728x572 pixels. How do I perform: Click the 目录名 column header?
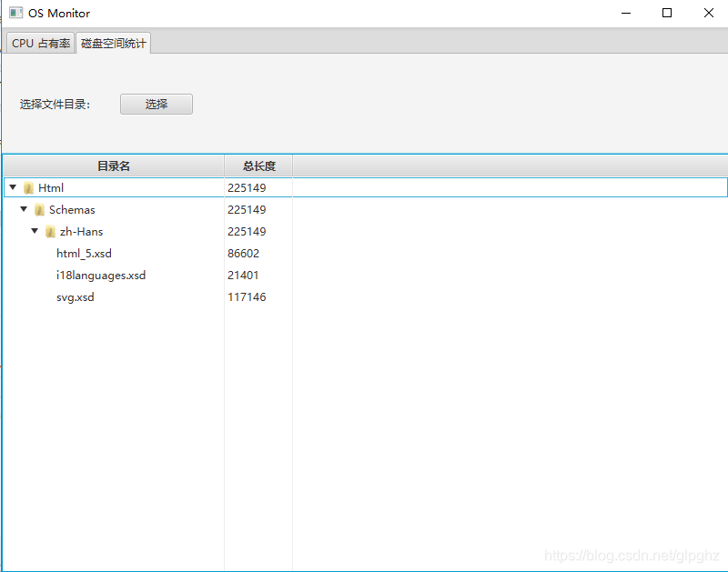(x=114, y=166)
